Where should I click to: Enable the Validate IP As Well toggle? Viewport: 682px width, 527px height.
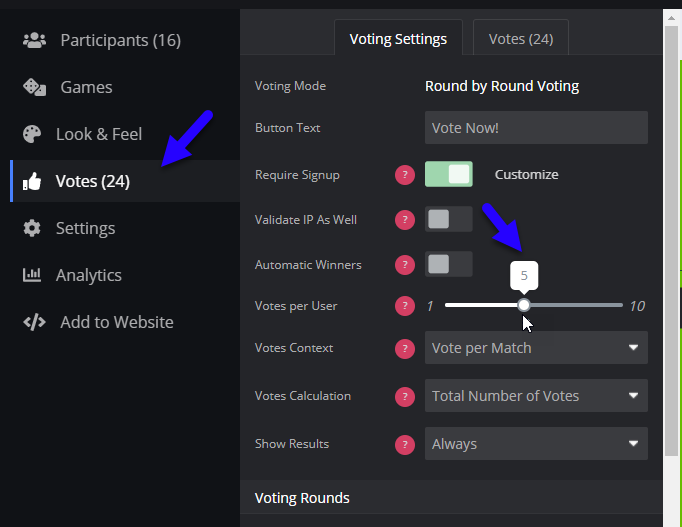click(448, 219)
